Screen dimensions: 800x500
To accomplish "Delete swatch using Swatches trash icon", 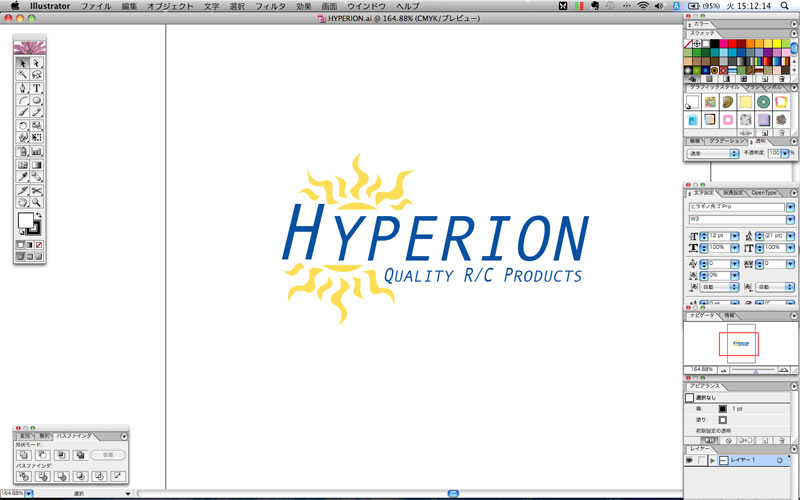I will [781, 79].
